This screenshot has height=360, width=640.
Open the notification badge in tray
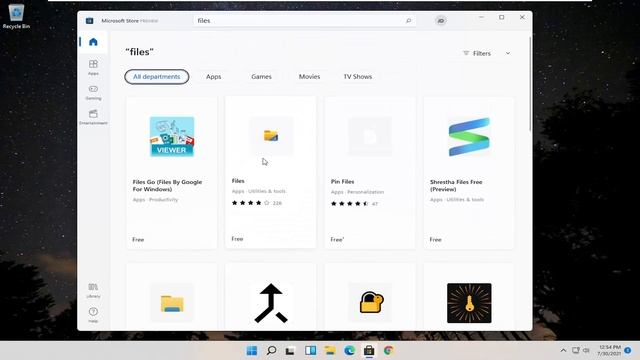[x=628, y=351]
